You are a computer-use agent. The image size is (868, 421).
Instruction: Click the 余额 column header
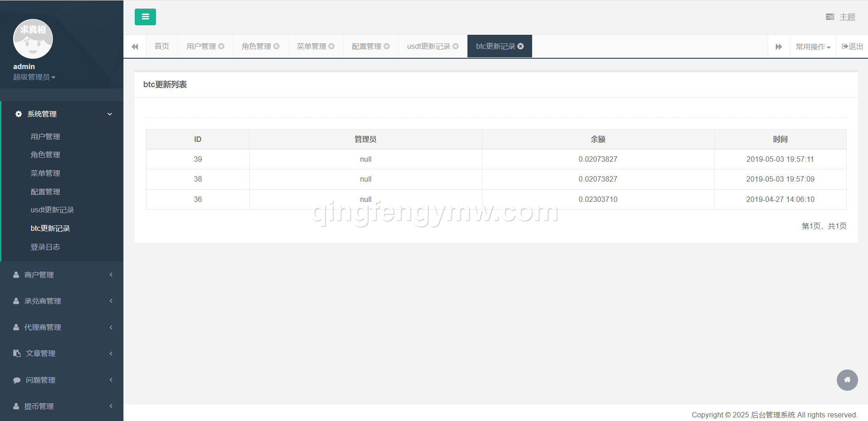click(x=598, y=139)
